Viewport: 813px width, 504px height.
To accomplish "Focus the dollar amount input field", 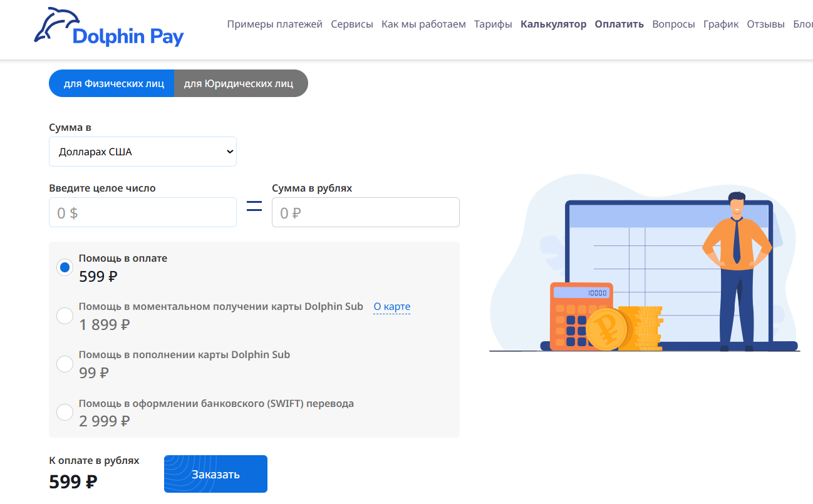I will coord(143,212).
